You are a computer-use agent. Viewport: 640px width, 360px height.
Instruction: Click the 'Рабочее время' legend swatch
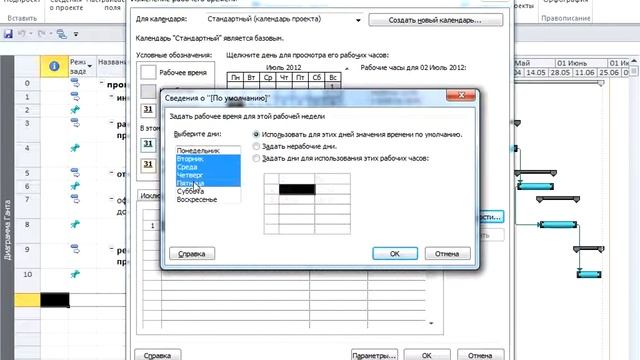(148, 72)
